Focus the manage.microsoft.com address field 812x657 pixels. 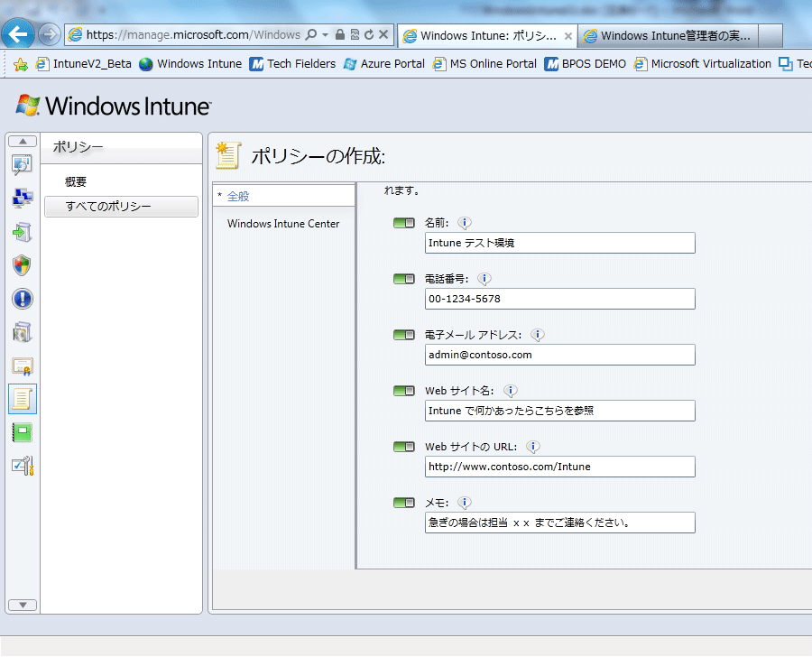(193, 34)
